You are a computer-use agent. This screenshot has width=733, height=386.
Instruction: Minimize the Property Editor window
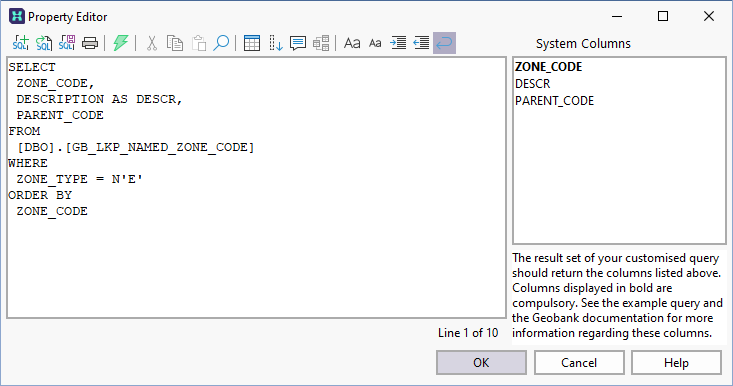617,16
